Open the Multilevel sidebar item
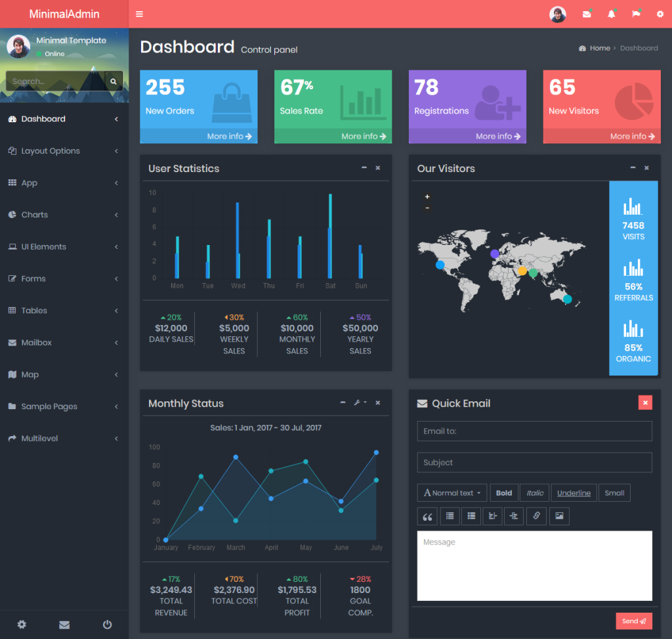672x639 pixels. click(x=64, y=438)
